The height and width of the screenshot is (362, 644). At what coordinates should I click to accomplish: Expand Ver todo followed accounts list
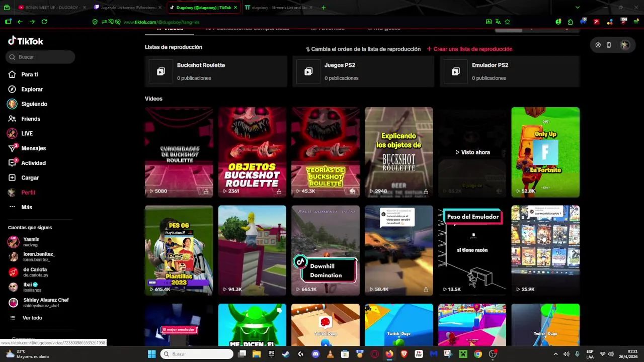26,318
